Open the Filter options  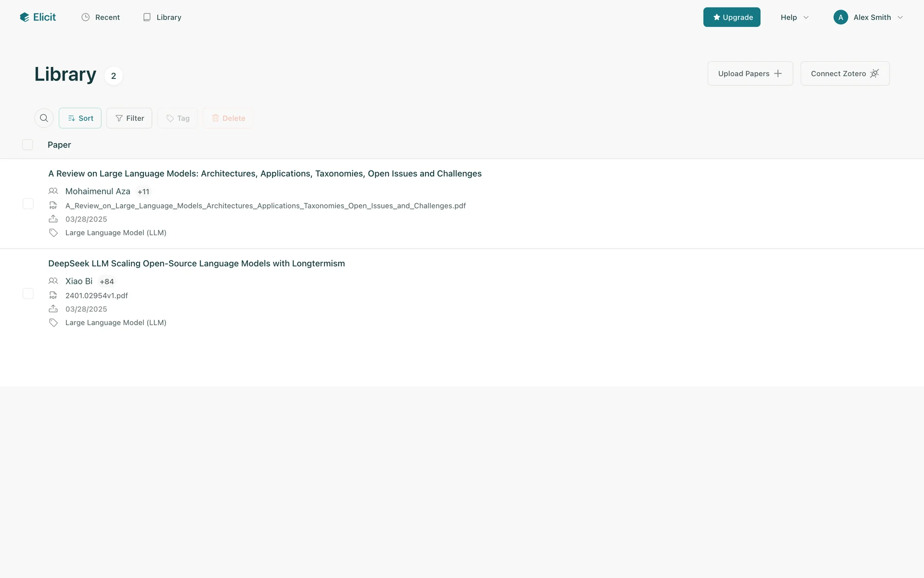[x=129, y=118]
